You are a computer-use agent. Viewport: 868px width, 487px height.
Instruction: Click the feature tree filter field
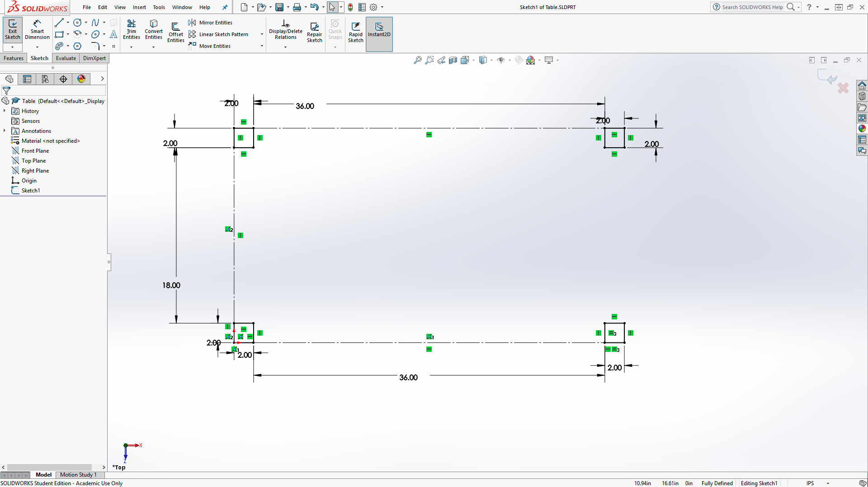[53, 91]
